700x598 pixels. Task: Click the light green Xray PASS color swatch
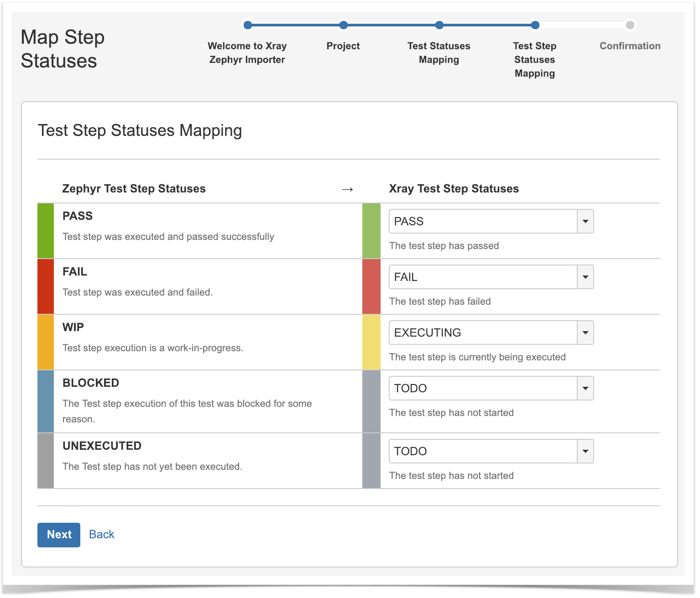click(x=371, y=231)
